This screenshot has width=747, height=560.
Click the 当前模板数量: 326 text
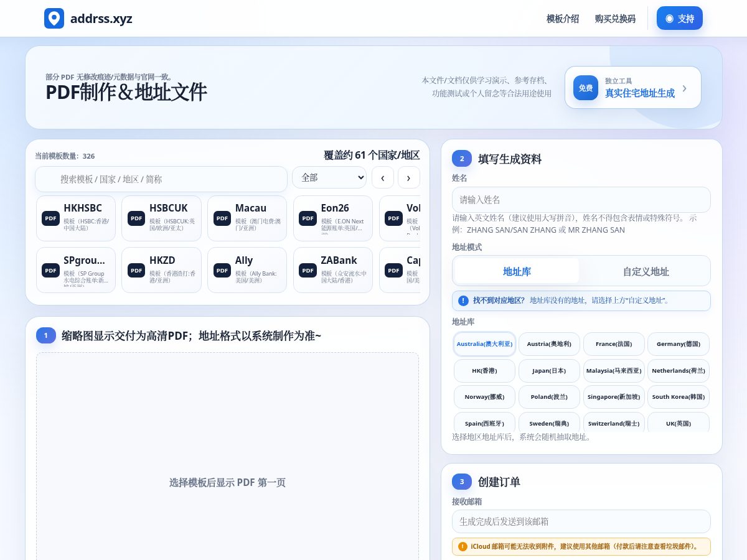65,156
